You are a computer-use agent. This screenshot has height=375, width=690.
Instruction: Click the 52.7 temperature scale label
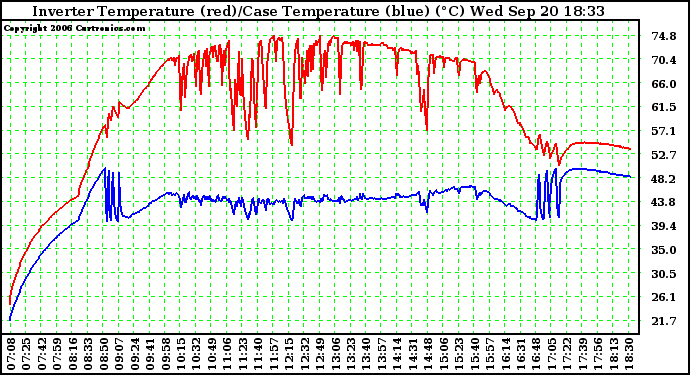pyautogui.click(x=664, y=155)
